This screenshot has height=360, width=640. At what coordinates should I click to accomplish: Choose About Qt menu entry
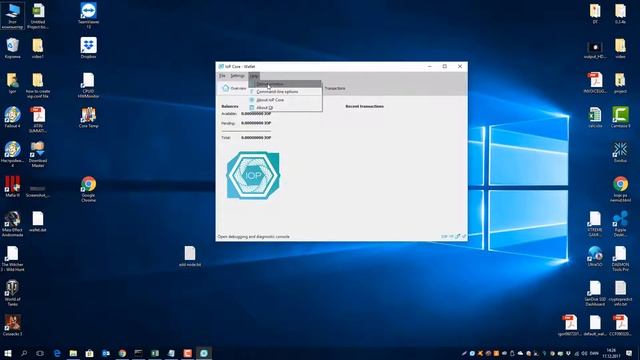[x=285, y=107]
